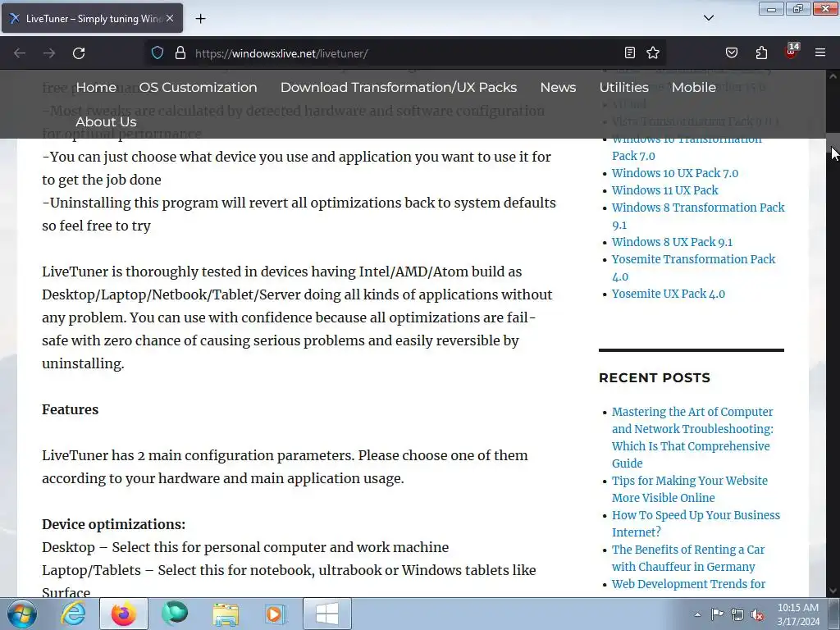Screen dimensions: 840x630
Task: Open the Firefox hamburger application menu
Action: point(820,52)
